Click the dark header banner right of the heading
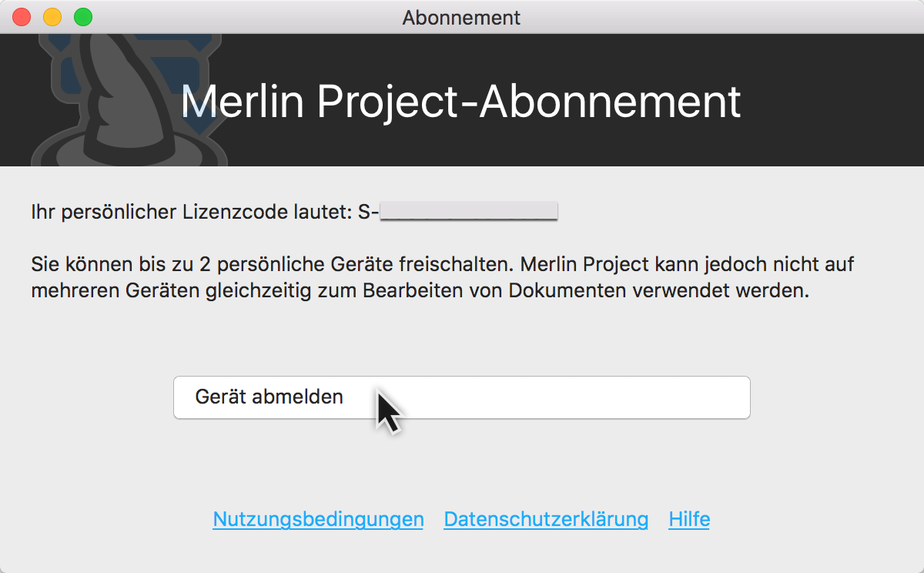Screen dimensions: 924x573 pyautogui.click(x=832, y=100)
